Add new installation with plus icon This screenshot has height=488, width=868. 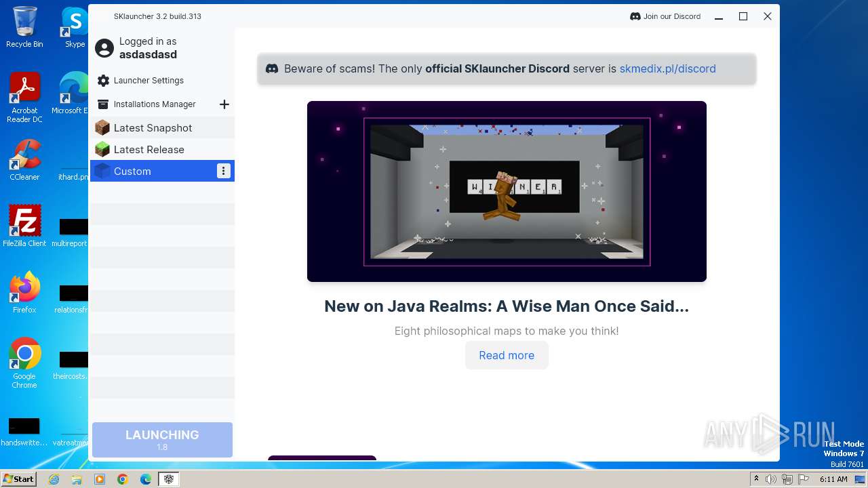[x=224, y=104]
